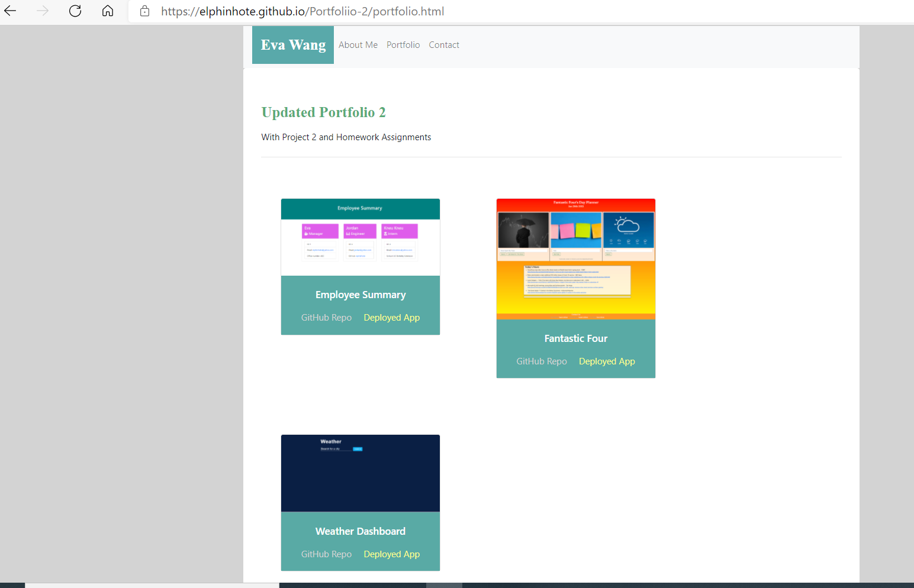Open Fantastic Four GitHub Repo link
Screen dimensions: 914x588
(542, 361)
